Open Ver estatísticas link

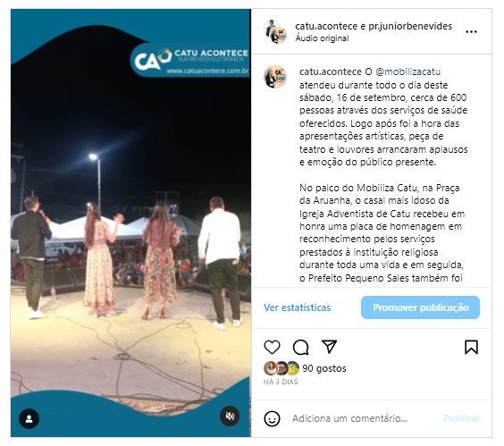(298, 307)
